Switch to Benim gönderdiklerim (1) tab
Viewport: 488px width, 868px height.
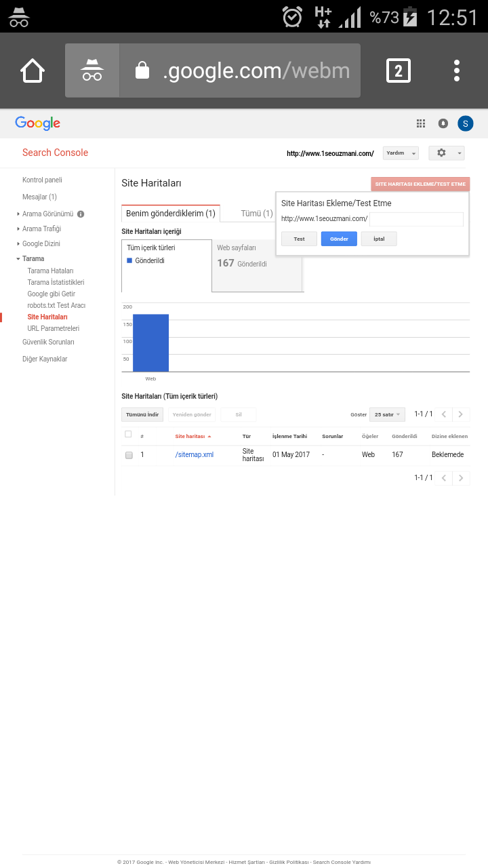(x=171, y=214)
